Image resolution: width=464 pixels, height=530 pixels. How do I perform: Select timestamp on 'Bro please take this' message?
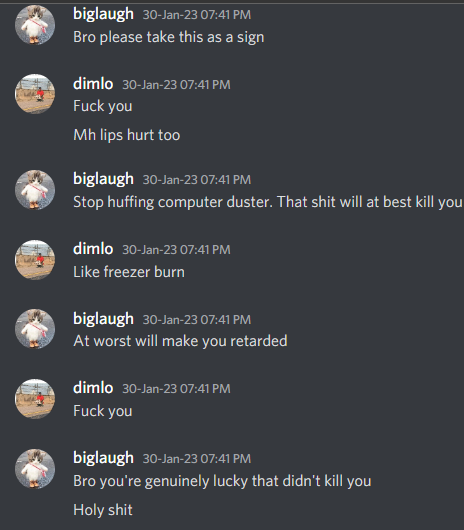click(x=197, y=15)
